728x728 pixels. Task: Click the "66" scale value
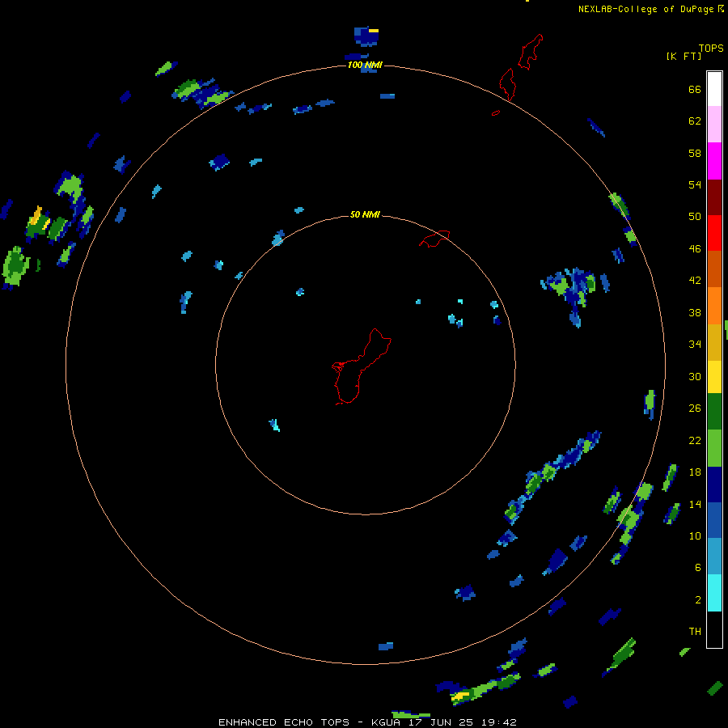pyautogui.click(x=695, y=89)
